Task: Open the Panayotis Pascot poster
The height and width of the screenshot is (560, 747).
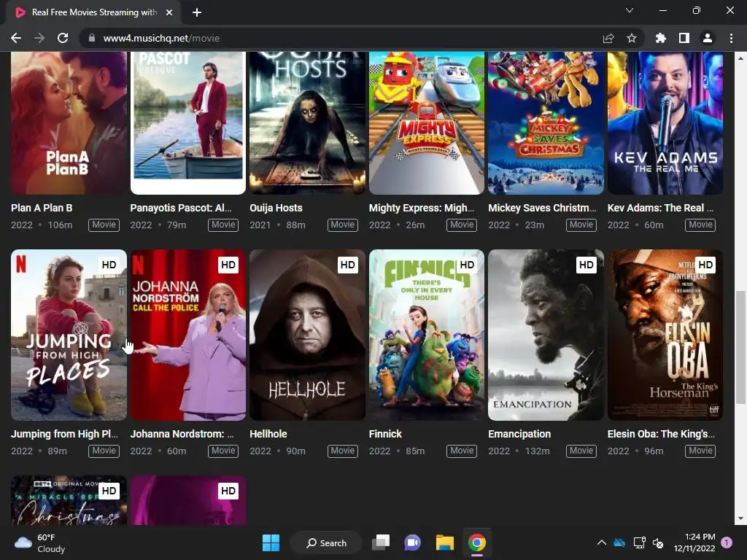Action: 187,122
